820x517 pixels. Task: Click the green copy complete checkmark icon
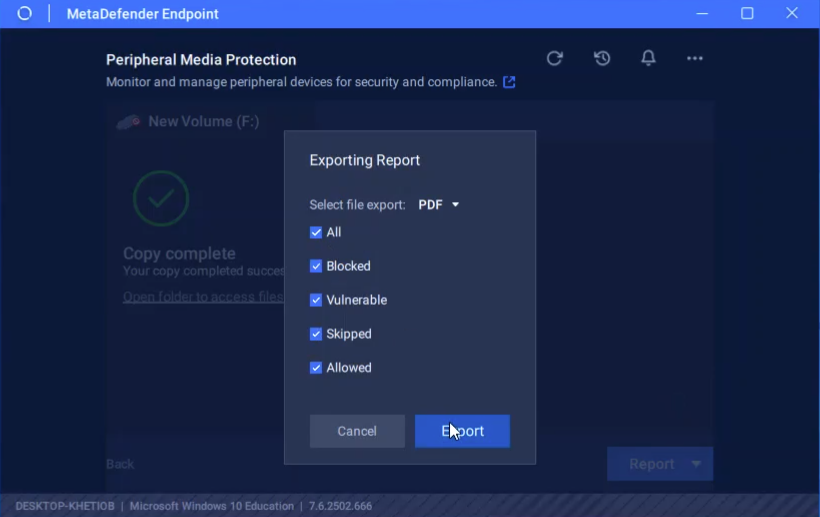coord(161,199)
